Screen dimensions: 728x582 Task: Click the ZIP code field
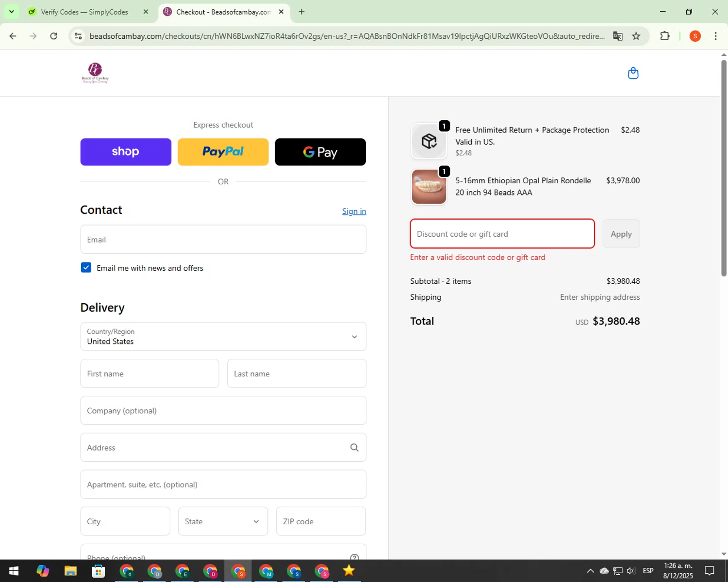(x=321, y=521)
